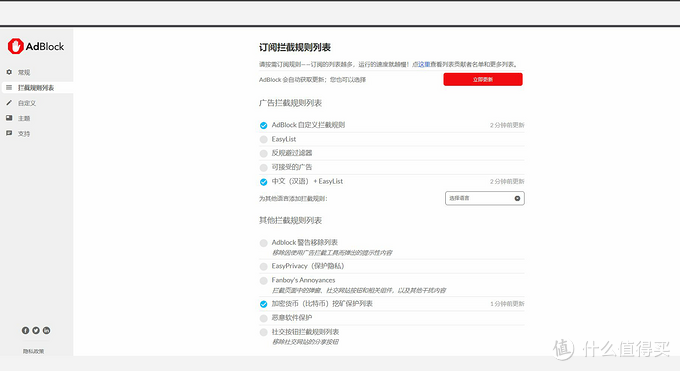
Task: Enable 可接受的广告 checkbox
Action: [x=263, y=167]
